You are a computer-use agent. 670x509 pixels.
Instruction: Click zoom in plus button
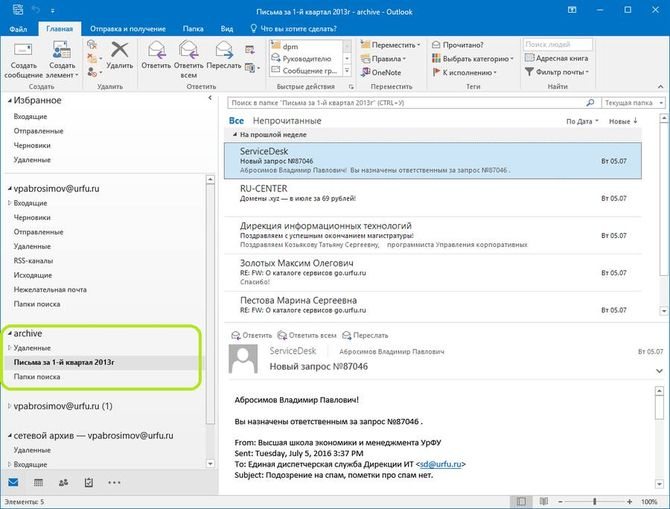(x=629, y=501)
